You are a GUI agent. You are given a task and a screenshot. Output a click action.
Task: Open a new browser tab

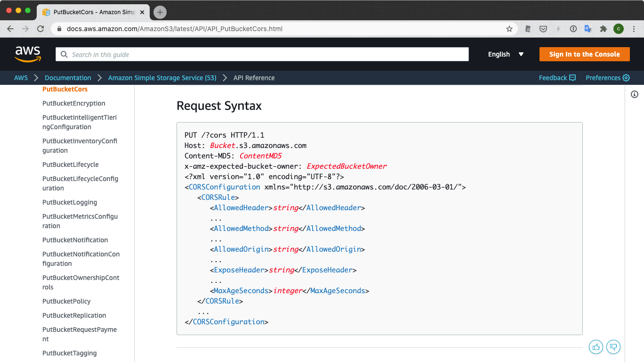(160, 12)
